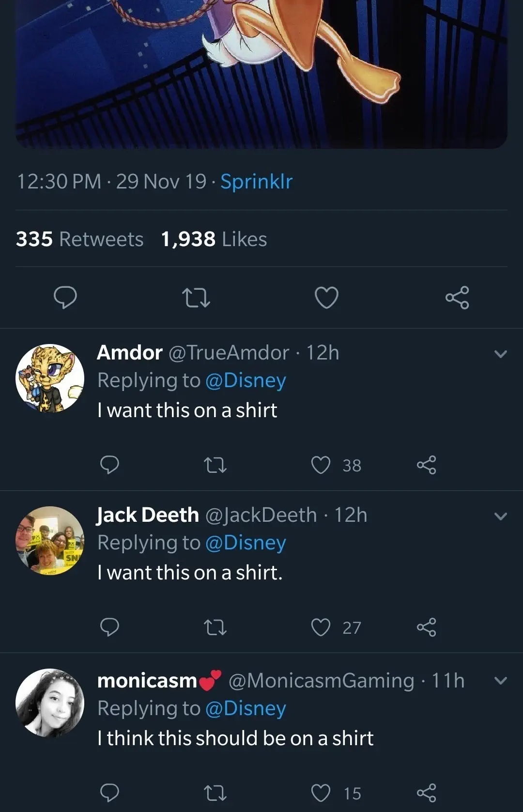
Task: Open options chevron on Amdor's tweet
Action: click(x=500, y=354)
